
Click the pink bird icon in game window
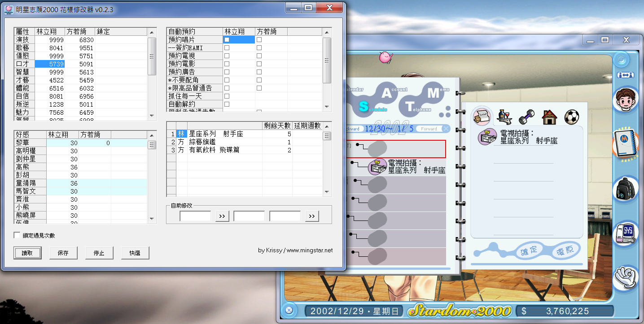click(386, 57)
